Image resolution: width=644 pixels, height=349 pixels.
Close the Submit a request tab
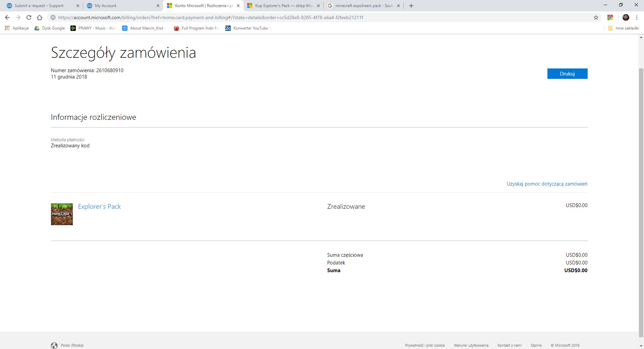78,6
